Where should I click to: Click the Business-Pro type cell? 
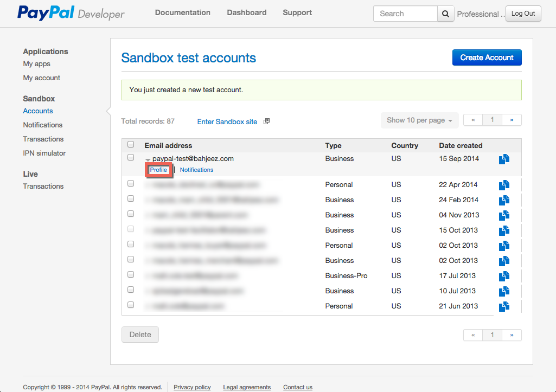pos(346,276)
